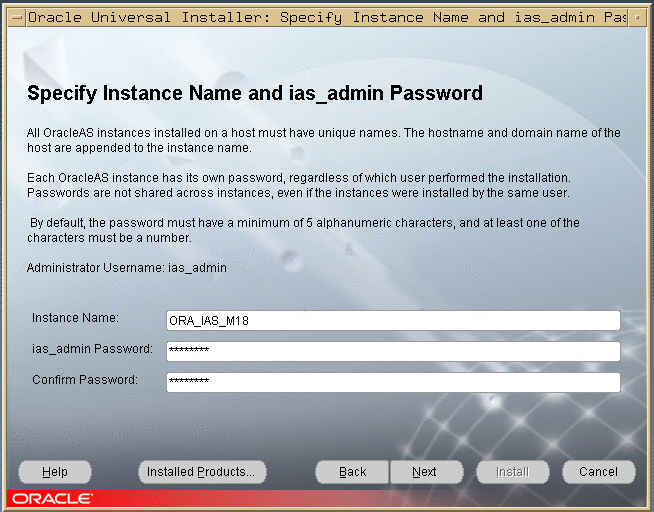Click the 'Instance Name:' label
654x512 pixels.
click(x=75, y=318)
